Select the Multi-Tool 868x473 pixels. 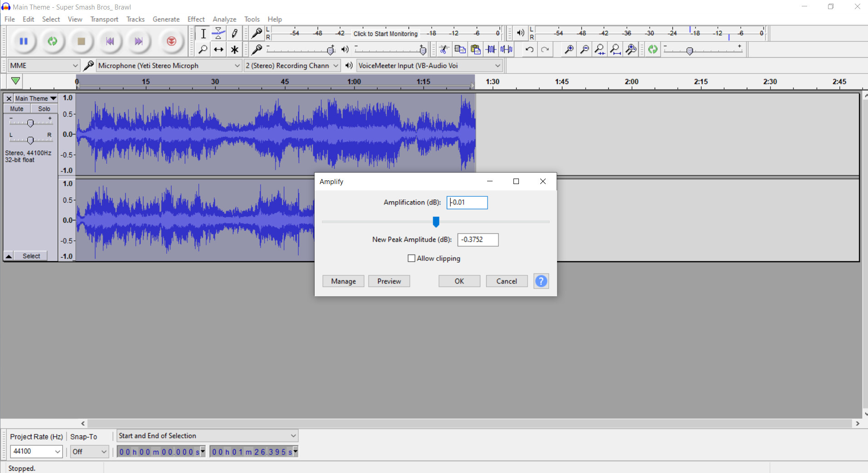tap(234, 49)
